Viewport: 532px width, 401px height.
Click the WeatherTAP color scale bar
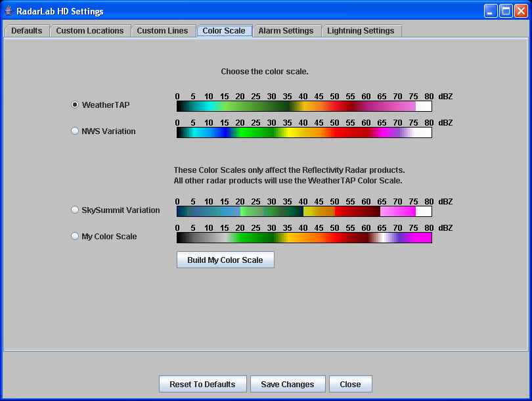(x=304, y=106)
